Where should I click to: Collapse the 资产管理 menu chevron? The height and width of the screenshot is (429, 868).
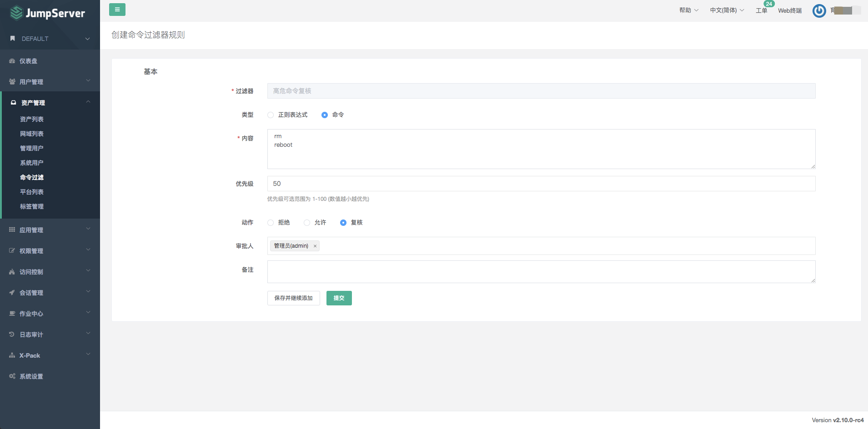point(88,102)
